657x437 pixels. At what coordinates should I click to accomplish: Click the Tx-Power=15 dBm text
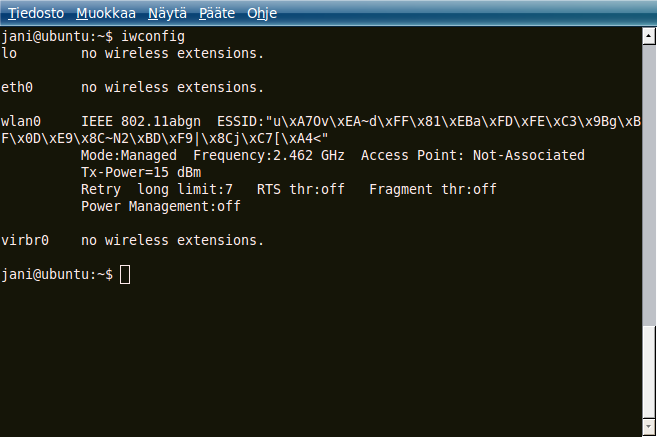tap(141, 172)
